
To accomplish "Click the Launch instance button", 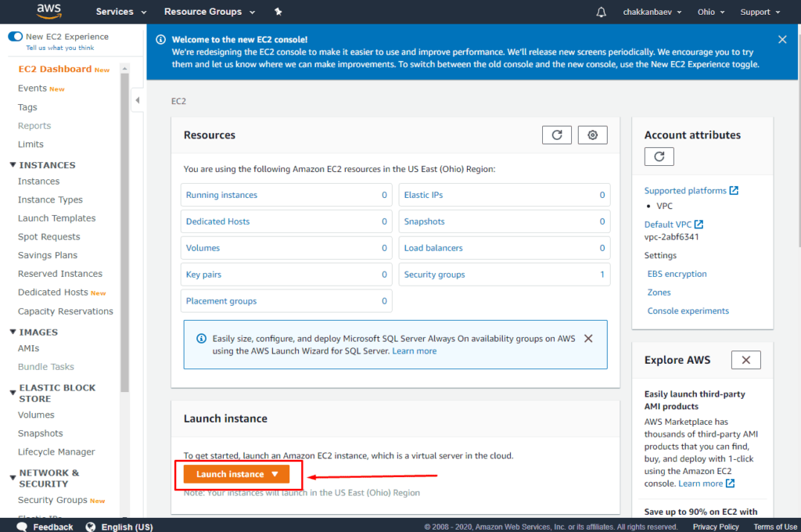I will tap(236, 474).
